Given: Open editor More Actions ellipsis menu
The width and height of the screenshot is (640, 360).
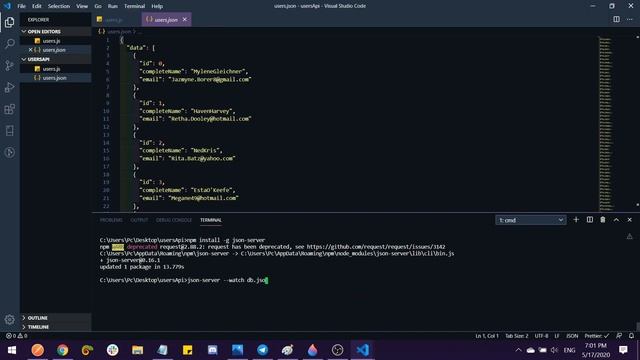Looking at the screenshot, I should (x=630, y=19).
